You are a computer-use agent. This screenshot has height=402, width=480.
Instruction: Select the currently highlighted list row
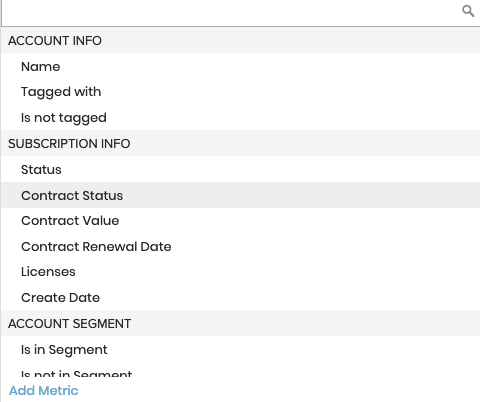coord(241,195)
